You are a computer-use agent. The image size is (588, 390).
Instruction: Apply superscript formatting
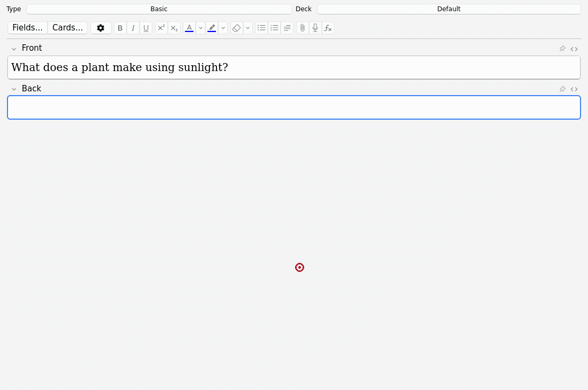coord(161,28)
